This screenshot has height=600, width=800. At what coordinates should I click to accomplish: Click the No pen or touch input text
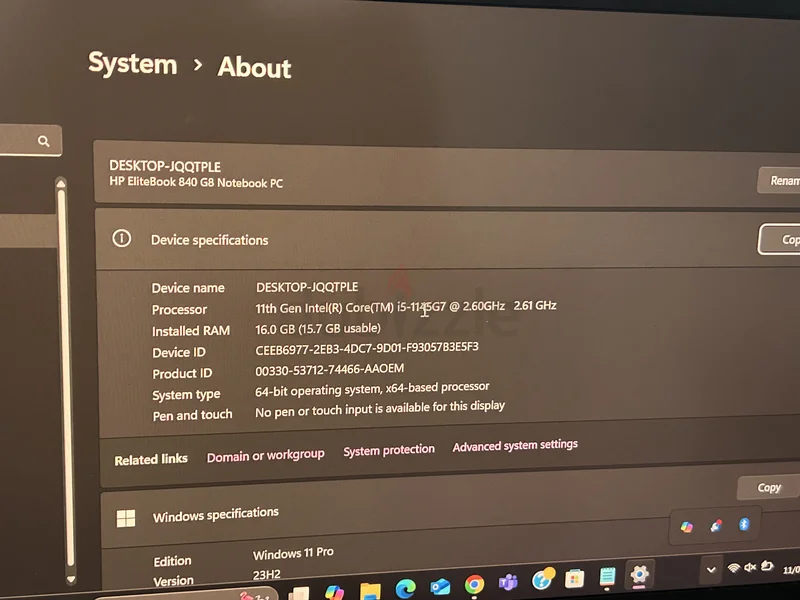click(380, 409)
